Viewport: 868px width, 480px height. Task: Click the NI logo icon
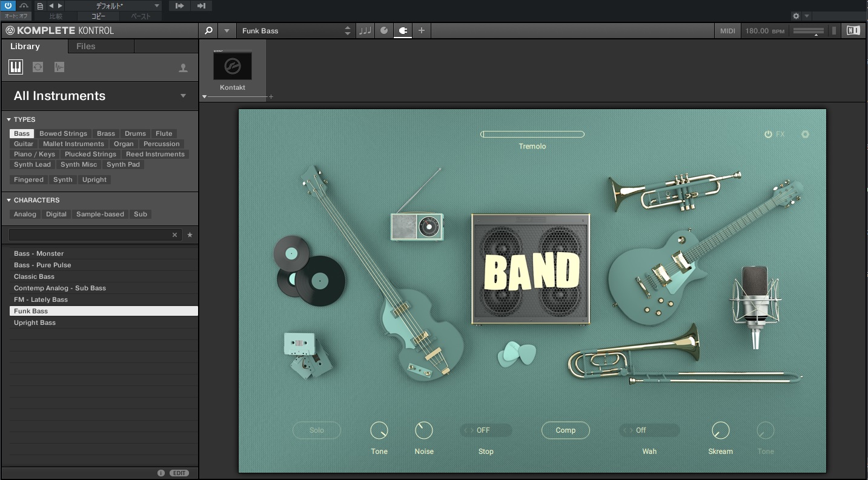click(853, 31)
